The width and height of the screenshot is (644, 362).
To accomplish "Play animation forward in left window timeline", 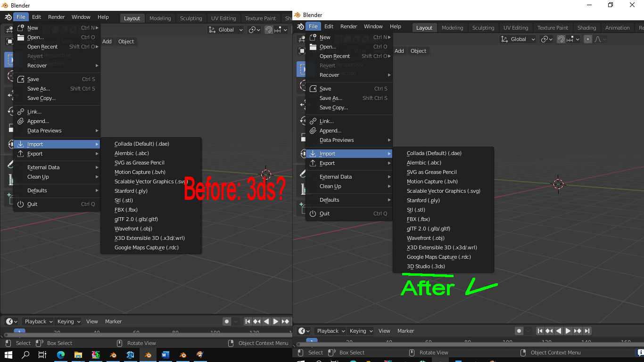I will pyautogui.click(x=276, y=321).
